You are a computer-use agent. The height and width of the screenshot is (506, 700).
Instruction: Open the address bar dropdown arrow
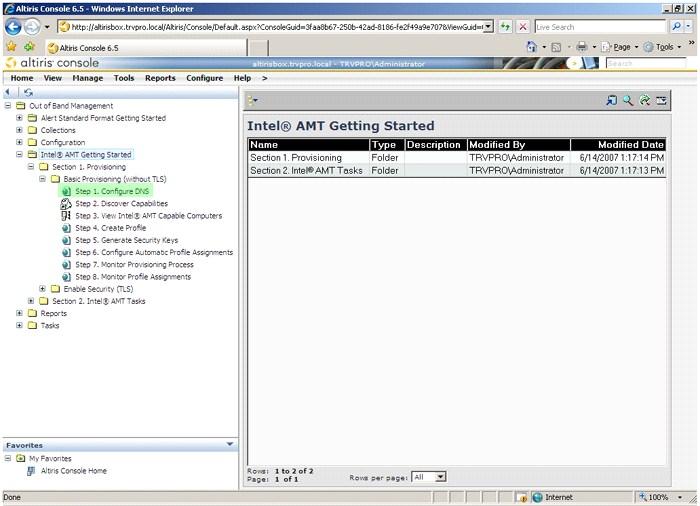(489, 27)
